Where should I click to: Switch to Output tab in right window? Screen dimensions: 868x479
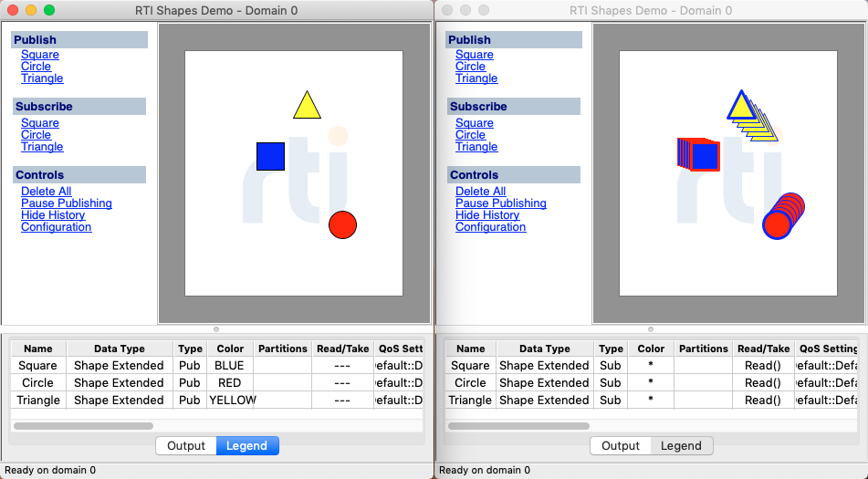coord(621,446)
